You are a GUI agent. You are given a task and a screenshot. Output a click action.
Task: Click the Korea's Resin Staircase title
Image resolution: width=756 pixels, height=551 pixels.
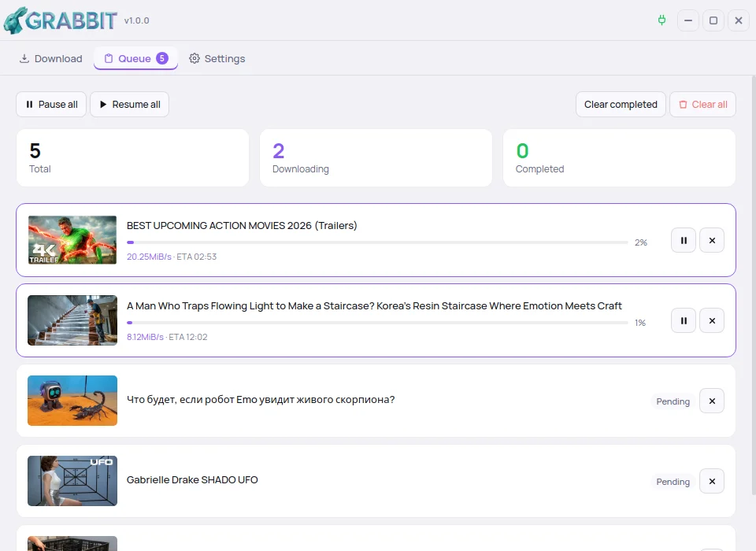[x=374, y=306]
